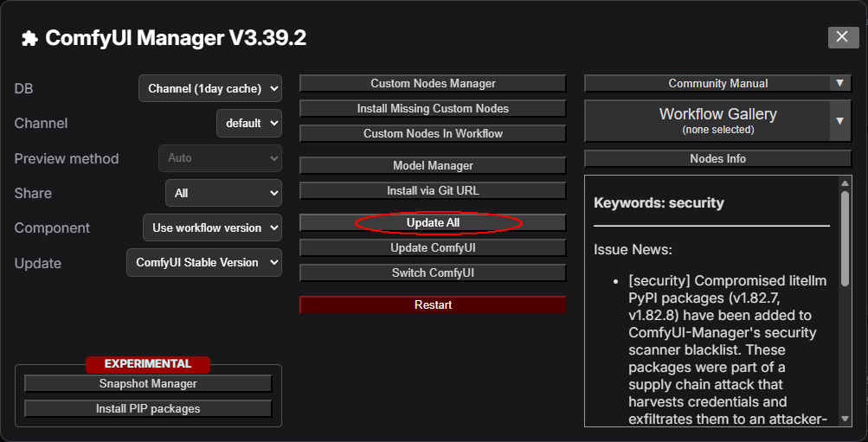Open Custom Nodes In Workflow
The width and height of the screenshot is (868, 442).
[x=433, y=133]
